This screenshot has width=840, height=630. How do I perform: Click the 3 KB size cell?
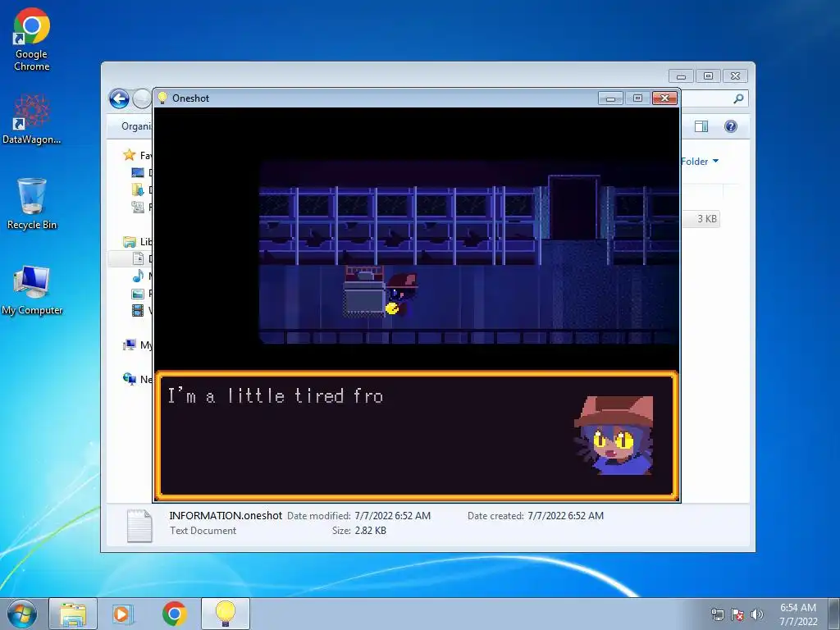706,218
